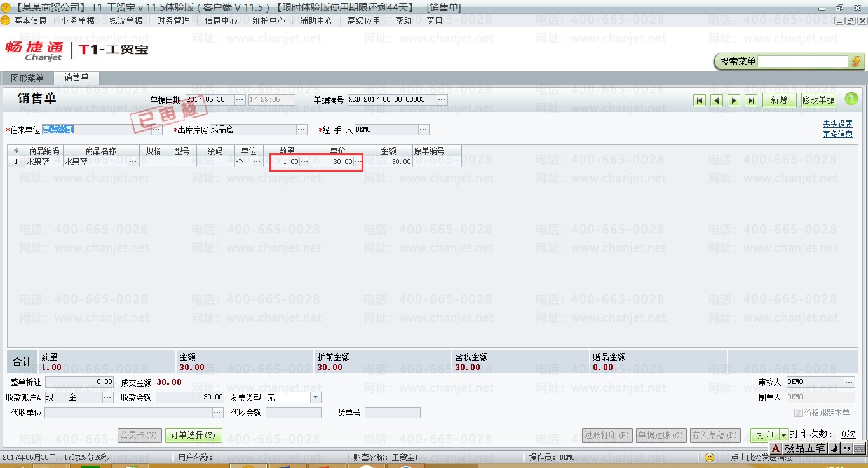Image resolution: width=868 pixels, height=468 pixels.
Task: Click the 搜索菜单 search input field
Action: (x=803, y=61)
